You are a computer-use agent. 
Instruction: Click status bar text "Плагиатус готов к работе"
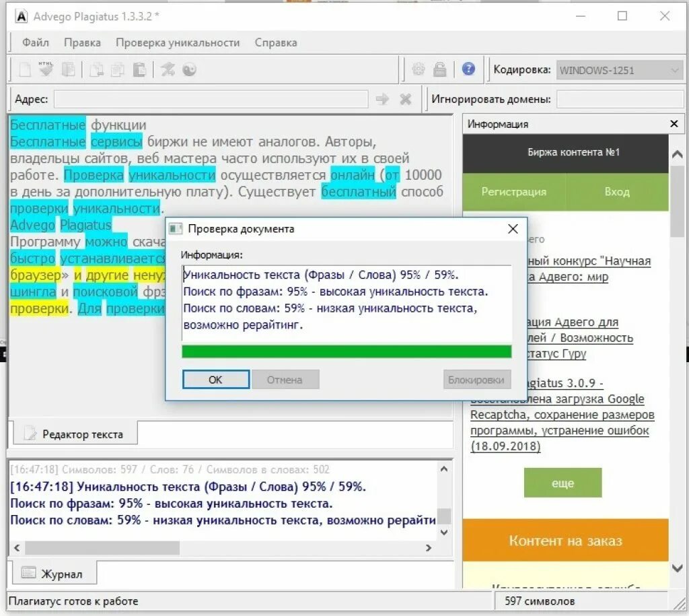coord(73,601)
